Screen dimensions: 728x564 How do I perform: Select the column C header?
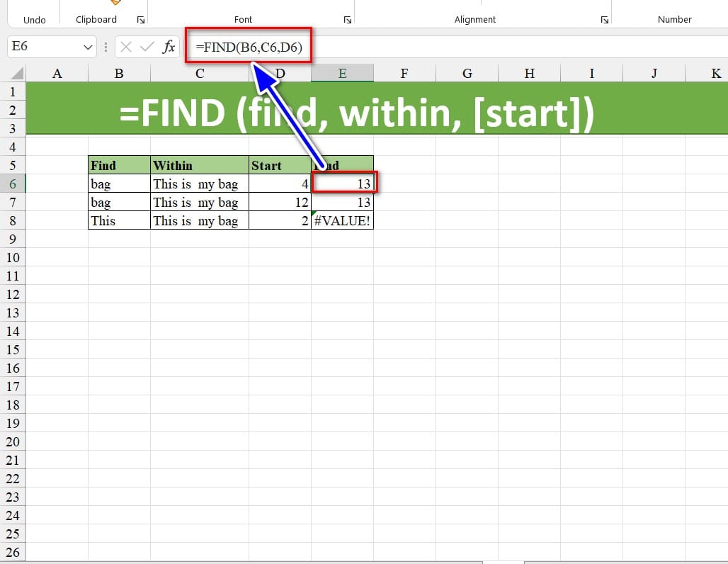(x=200, y=73)
